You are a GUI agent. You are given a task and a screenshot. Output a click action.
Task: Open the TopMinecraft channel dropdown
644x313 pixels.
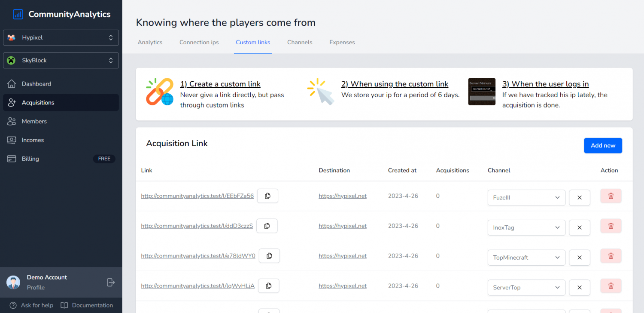(526, 258)
